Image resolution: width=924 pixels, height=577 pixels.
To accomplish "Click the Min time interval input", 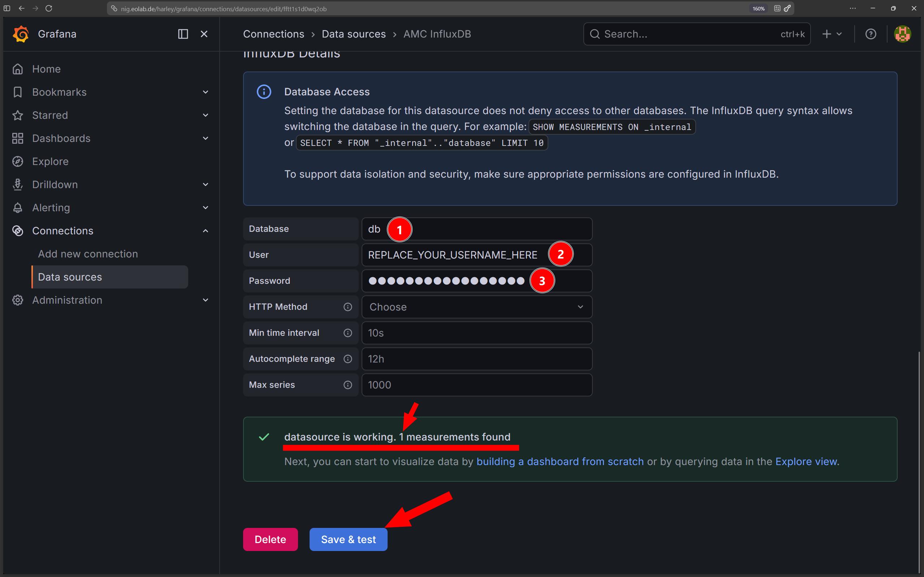I will (x=477, y=333).
